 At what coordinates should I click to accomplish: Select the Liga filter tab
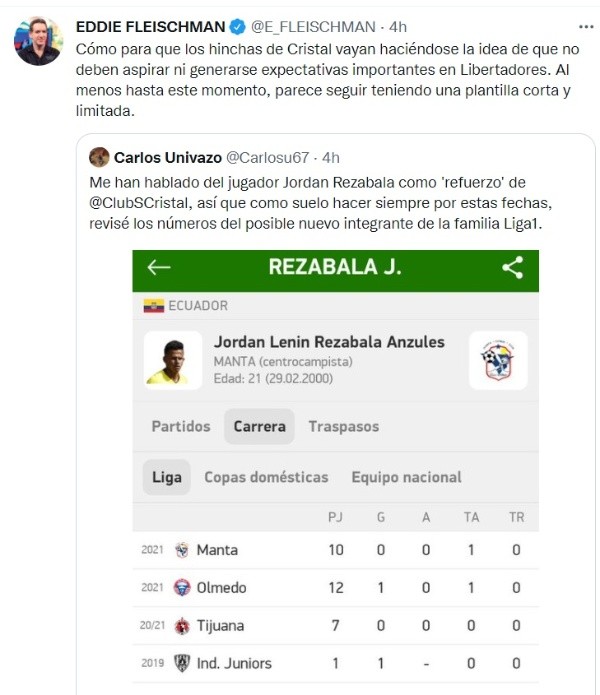[x=167, y=477]
